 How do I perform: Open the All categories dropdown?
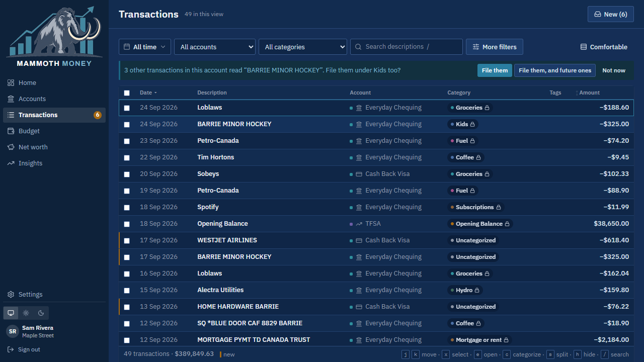pyautogui.click(x=303, y=47)
